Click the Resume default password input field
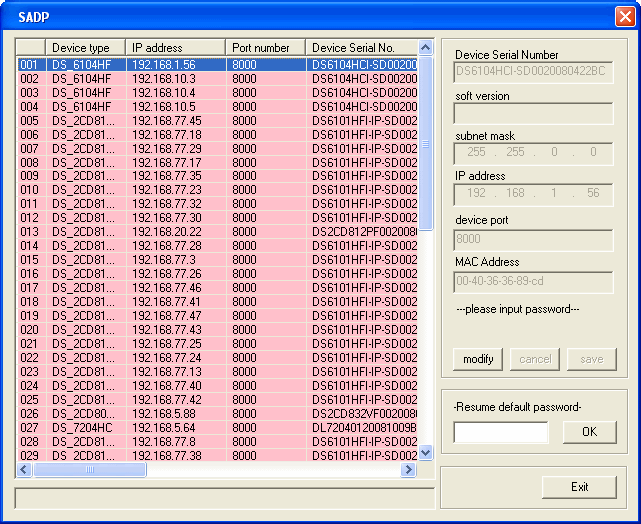Screen dimensions: 641x524 coord(501,432)
